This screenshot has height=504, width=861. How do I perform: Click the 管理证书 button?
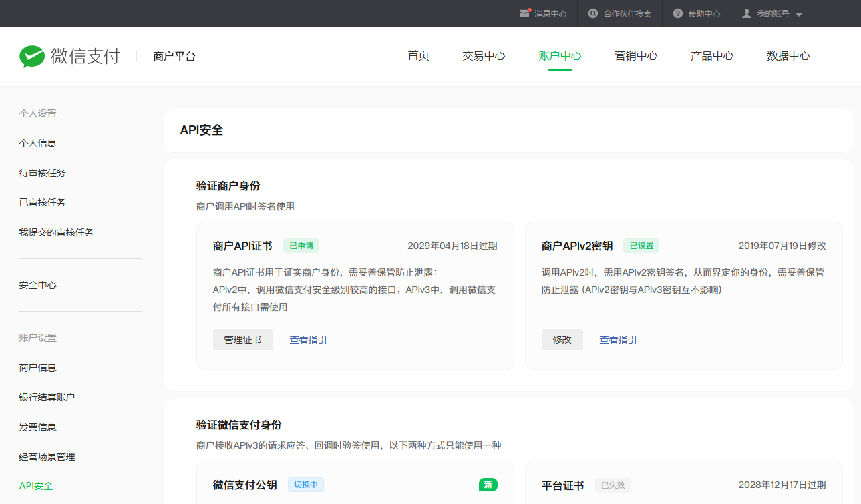tap(243, 340)
